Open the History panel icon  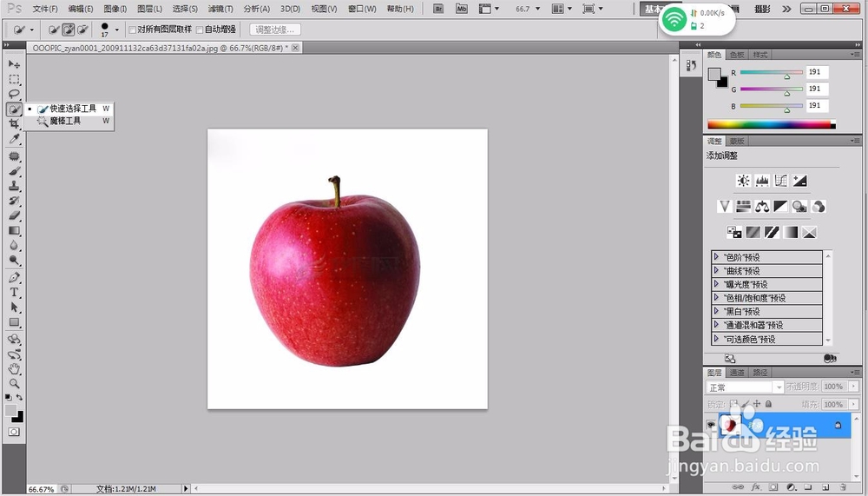pyautogui.click(x=691, y=65)
